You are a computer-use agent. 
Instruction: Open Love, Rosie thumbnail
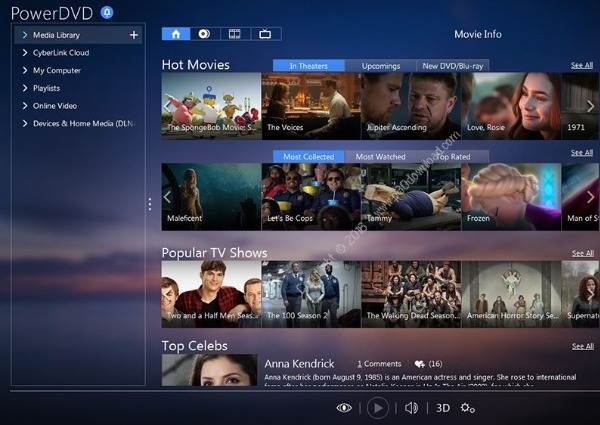click(x=512, y=106)
